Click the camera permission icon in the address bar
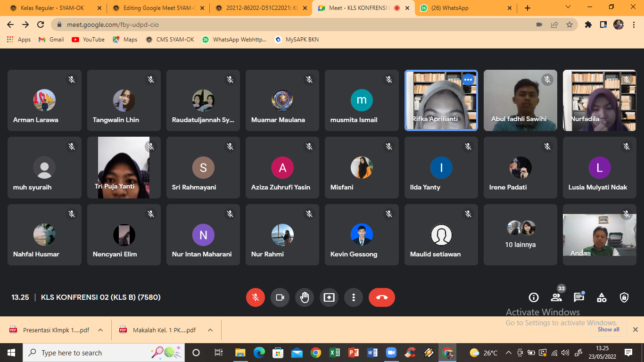The height and width of the screenshot is (362, 644). 539,25
